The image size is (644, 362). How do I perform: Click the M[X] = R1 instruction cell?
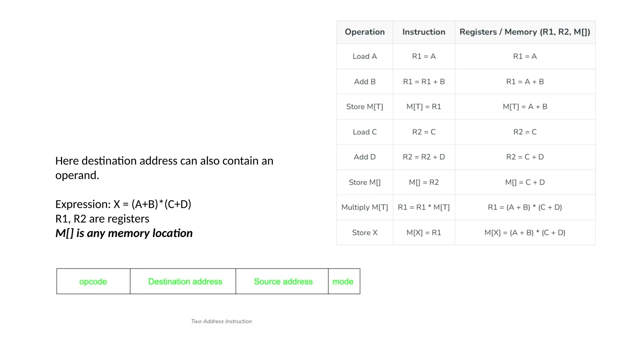tap(424, 233)
